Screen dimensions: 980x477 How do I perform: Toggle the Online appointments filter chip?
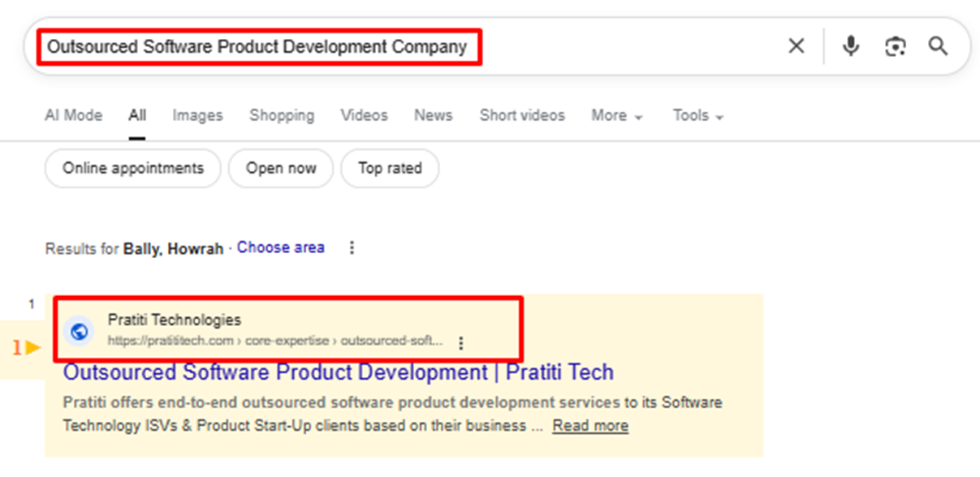(x=133, y=169)
